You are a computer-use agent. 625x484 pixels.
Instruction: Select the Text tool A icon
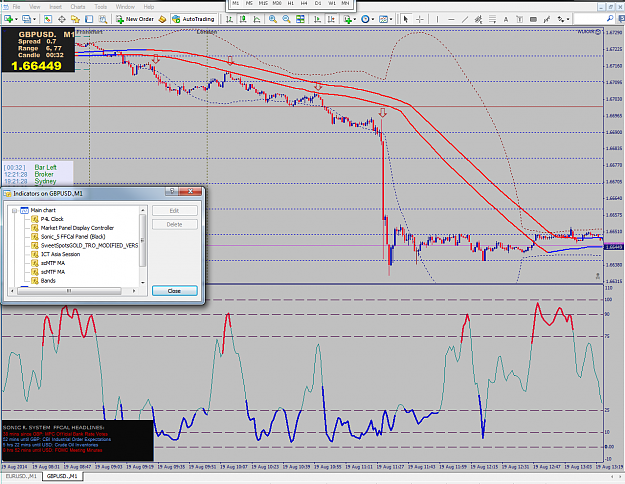(506, 19)
